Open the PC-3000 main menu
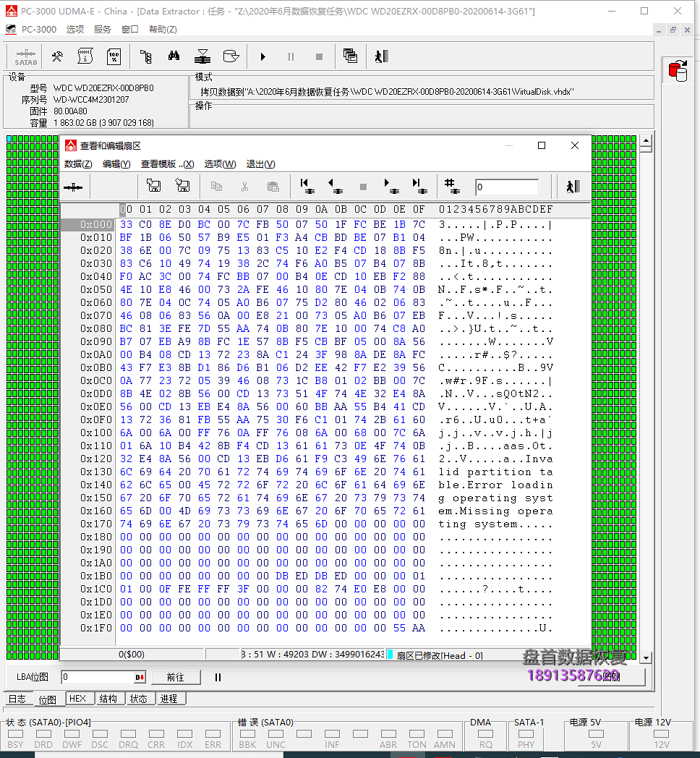The image size is (700, 758). tap(38, 30)
